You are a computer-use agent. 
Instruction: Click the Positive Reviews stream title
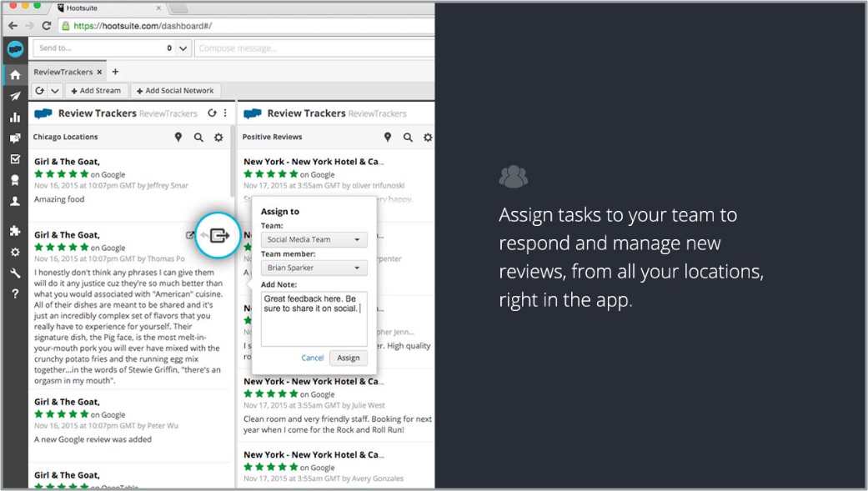click(273, 137)
